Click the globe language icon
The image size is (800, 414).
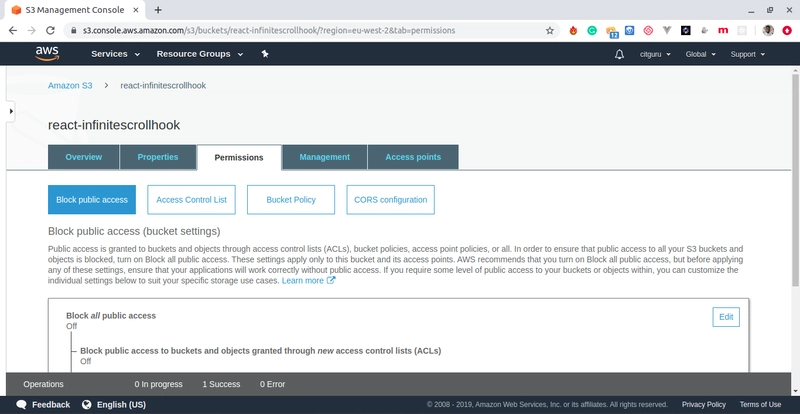click(86, 404)
